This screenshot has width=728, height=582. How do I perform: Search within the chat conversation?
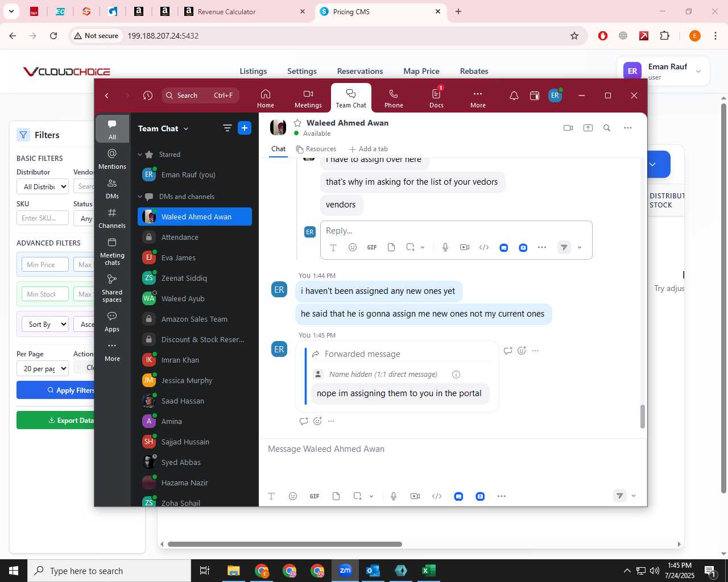coord(607,128)
